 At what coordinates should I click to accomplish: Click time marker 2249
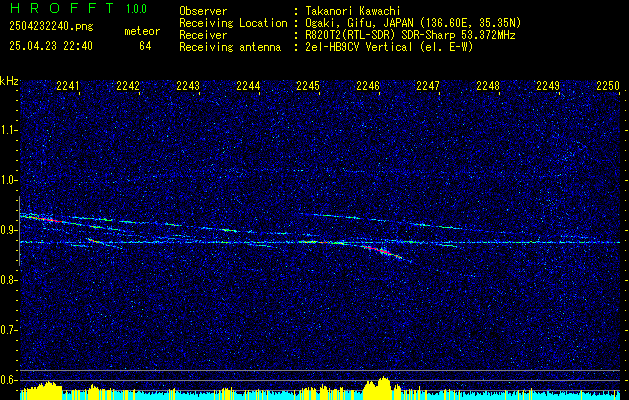click(x=548, y=85)
